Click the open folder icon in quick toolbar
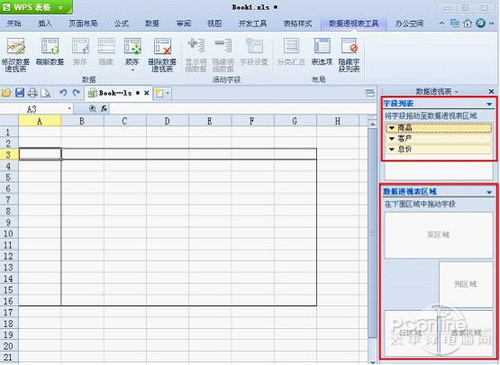This screenshot has width=500, height=365. click(6, 93)
